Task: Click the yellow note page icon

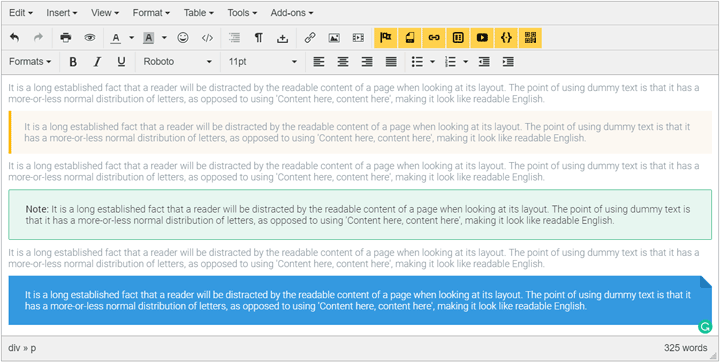Action: click(x=410, y=38)
